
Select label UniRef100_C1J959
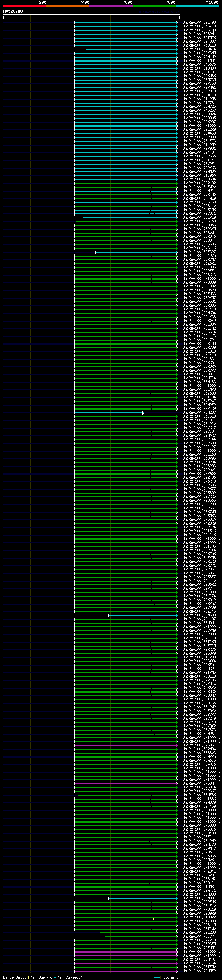(x=199, y=145)
